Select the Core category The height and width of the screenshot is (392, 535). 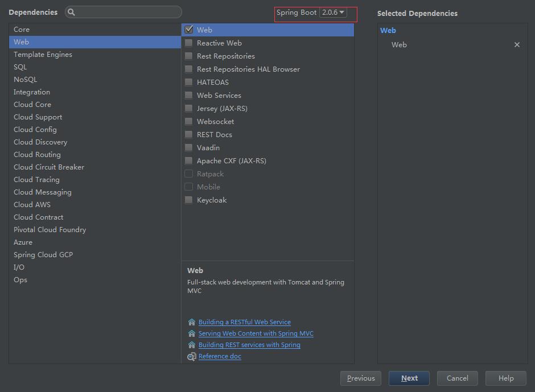(95, 30)
